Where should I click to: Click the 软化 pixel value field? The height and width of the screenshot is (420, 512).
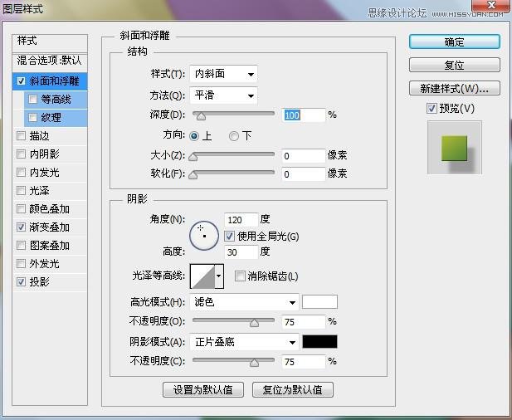click(x=304, y=174)
